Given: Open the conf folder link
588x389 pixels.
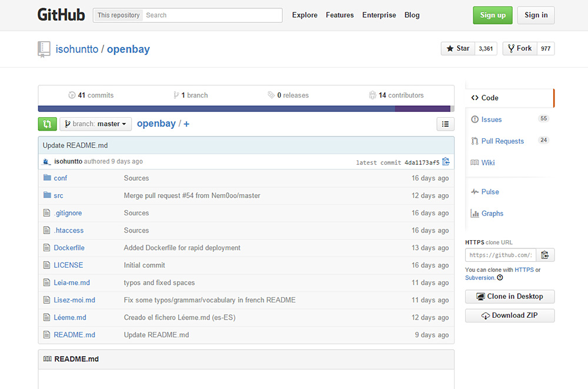Looking at the screenshot, I should point(60,178).
